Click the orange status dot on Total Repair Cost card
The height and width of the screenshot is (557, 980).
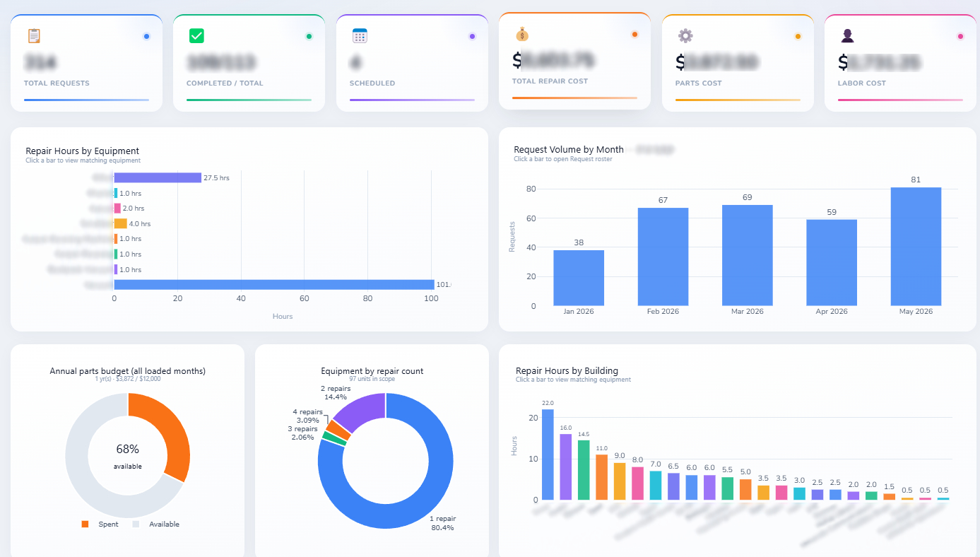pos(634,34)
